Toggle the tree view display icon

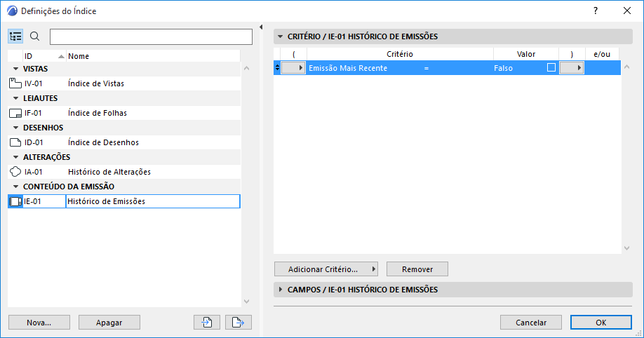coord(16,36)
